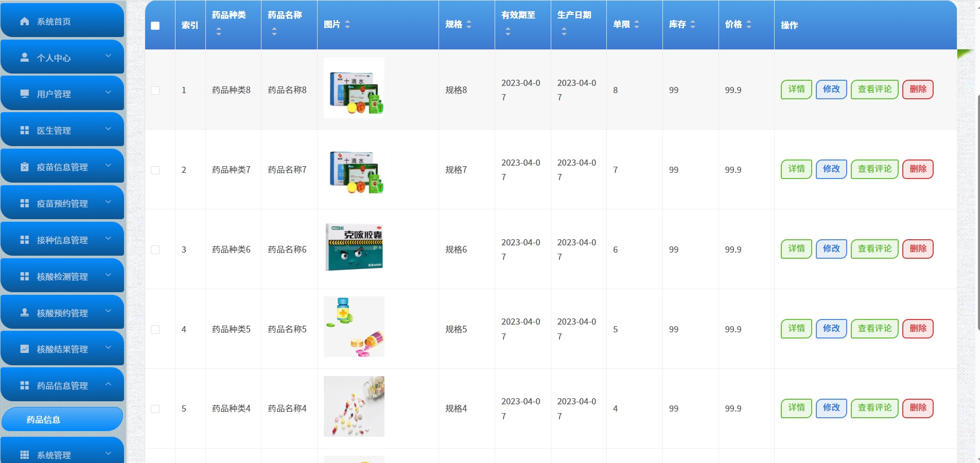Image resolution: width=980 pixels, height=463 pixels.
Task: Click the grid icon beside 医生管理
Action: point(25,130)
